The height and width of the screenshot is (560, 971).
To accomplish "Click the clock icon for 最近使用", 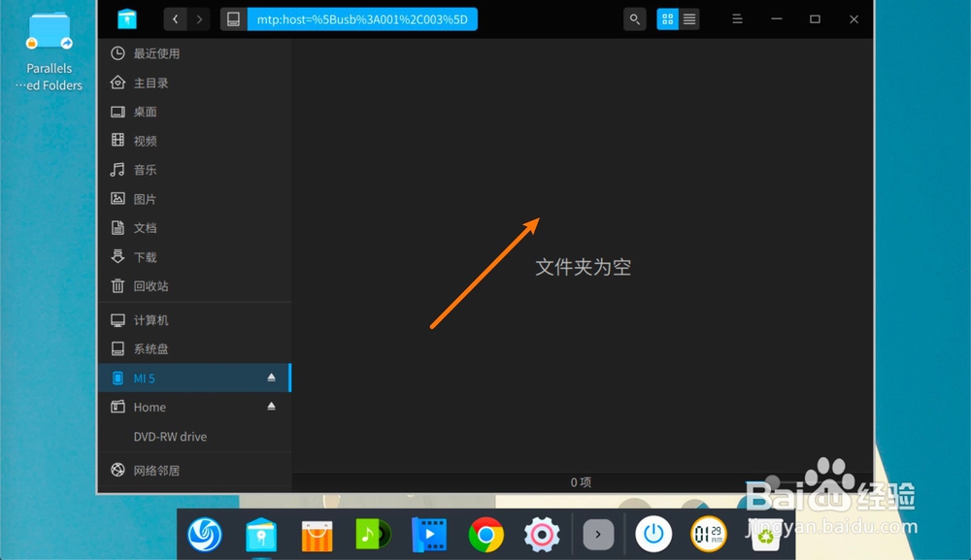I will pos(117,53).
